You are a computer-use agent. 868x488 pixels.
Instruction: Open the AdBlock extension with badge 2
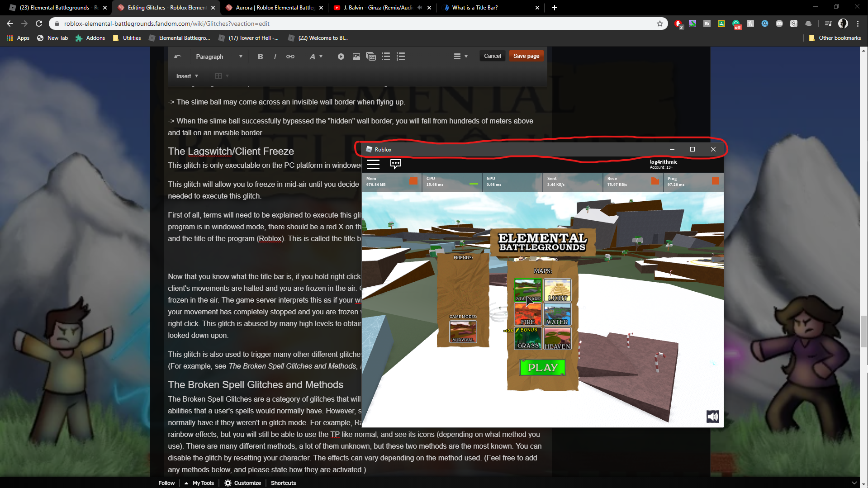pyautogui.click(x=678, y=24)
